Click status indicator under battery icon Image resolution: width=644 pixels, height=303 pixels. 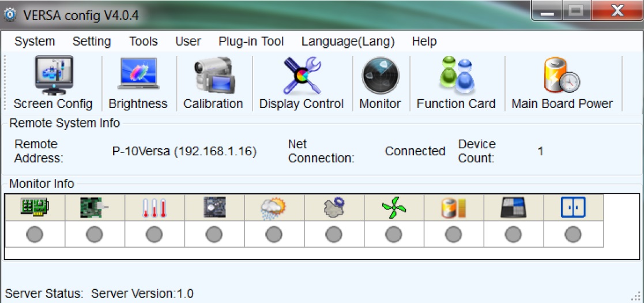[453, 235]
